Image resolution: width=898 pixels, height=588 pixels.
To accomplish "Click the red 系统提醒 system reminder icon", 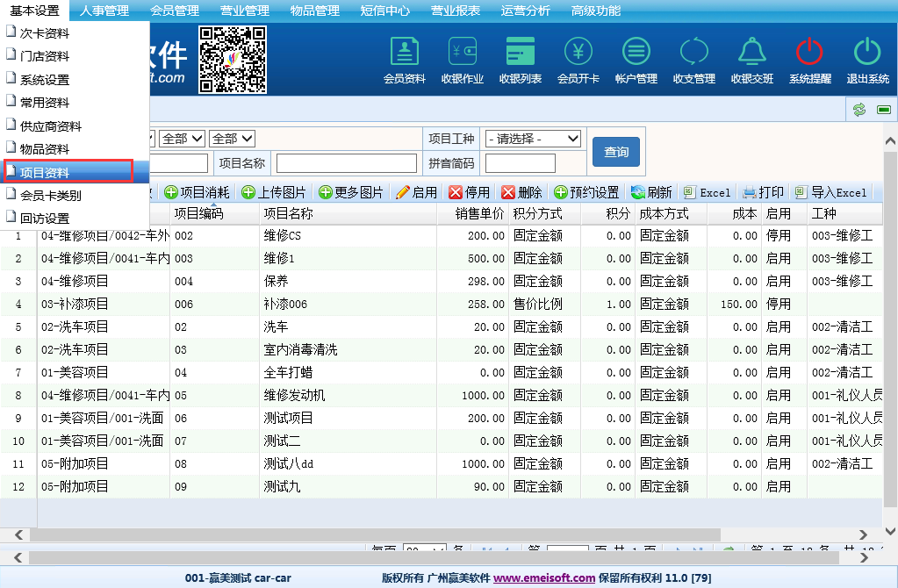I will (809, 59).
